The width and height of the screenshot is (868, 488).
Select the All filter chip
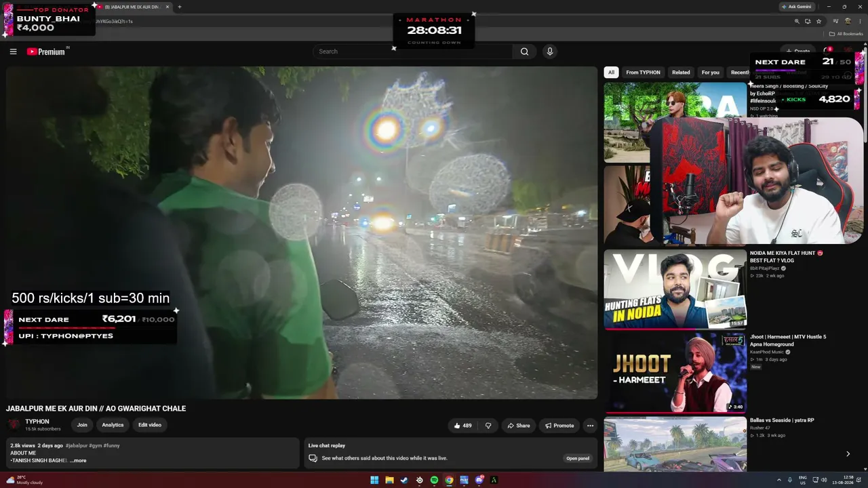click(611, 73)
